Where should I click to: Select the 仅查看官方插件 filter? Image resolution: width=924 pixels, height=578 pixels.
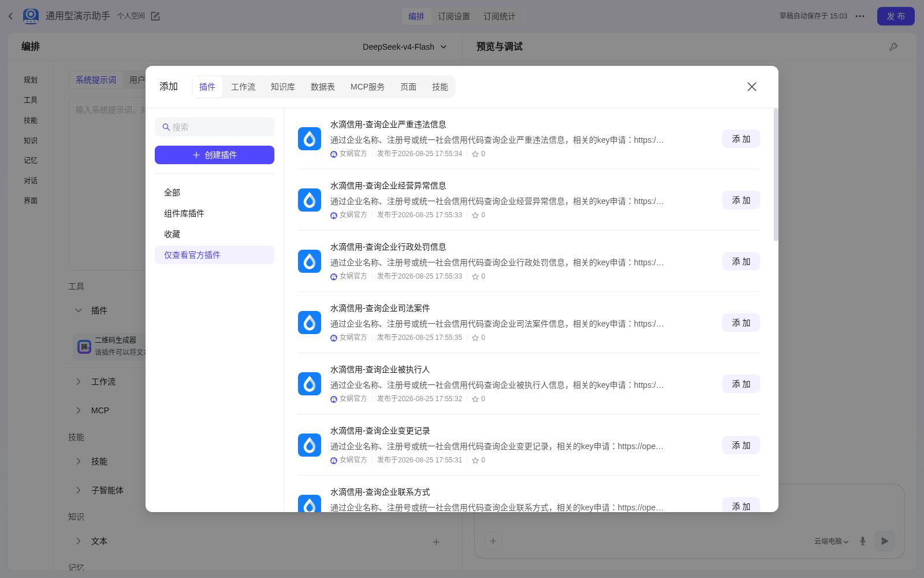pos(214,255)
